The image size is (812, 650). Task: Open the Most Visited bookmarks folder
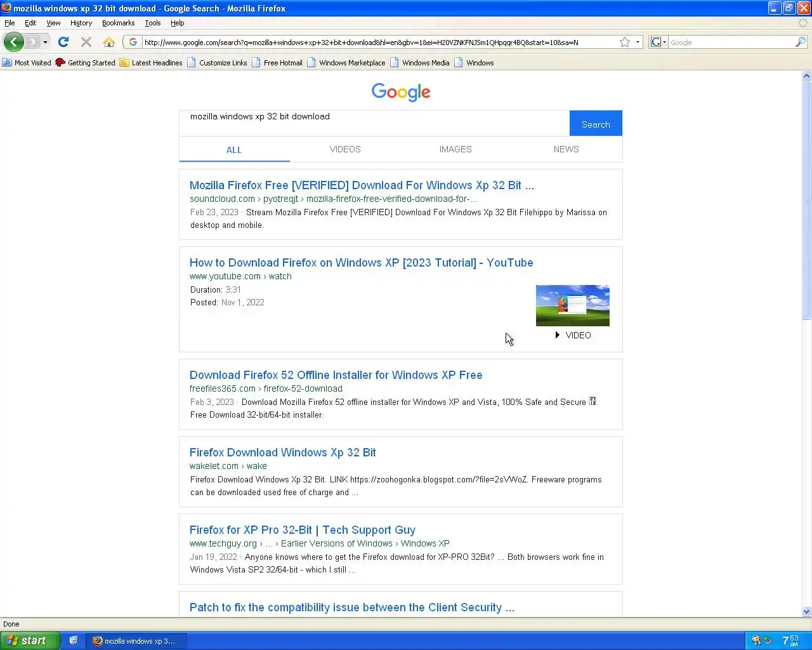27,62
